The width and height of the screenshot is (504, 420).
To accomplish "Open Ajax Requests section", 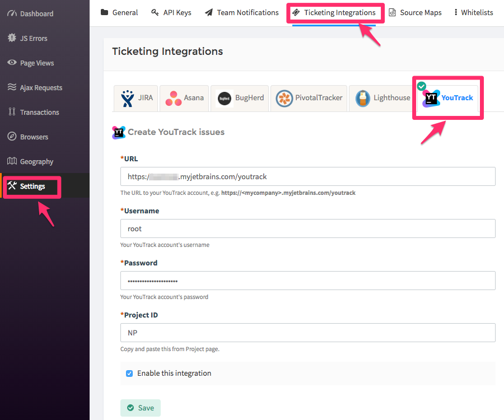I will pyautogui.click(x=45, y=87).
